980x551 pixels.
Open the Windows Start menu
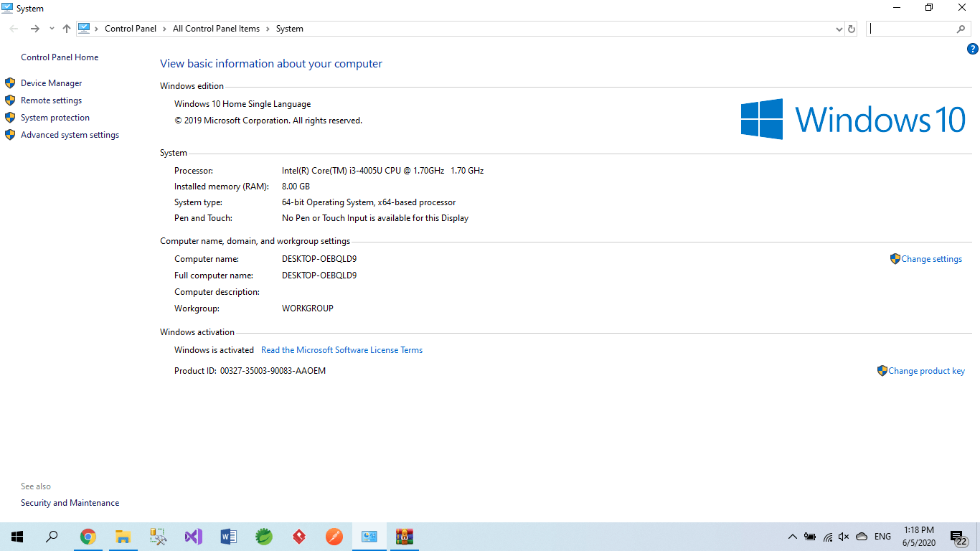coord(17,537)
